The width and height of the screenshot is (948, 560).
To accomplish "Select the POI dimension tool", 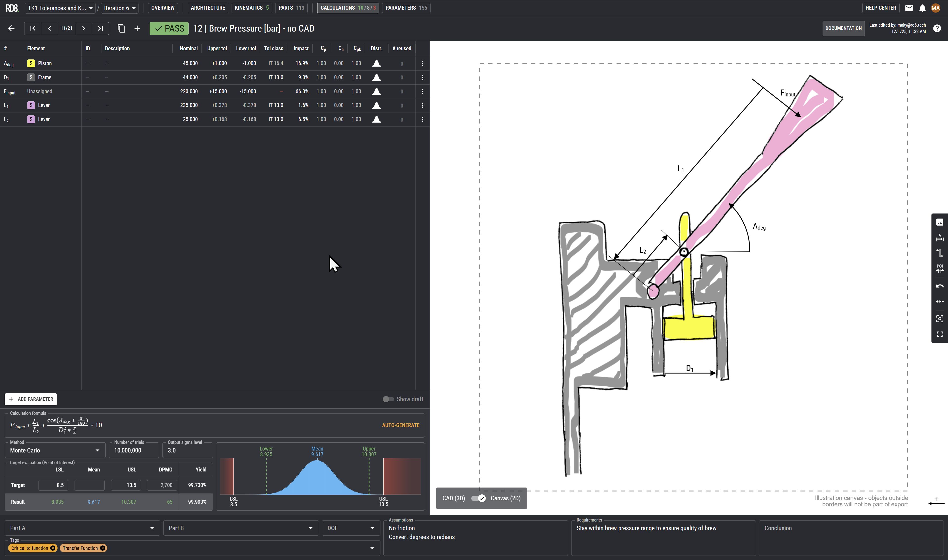I will [939, 268].
